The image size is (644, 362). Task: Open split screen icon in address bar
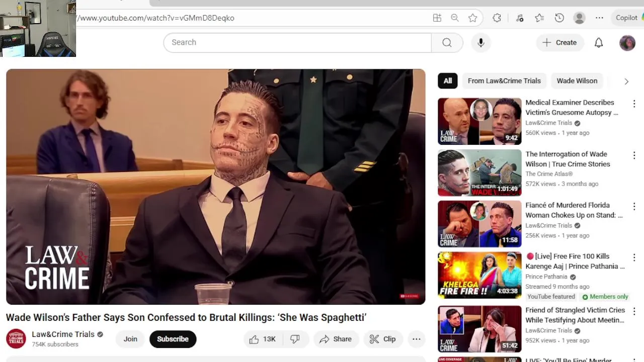point(437,18)
